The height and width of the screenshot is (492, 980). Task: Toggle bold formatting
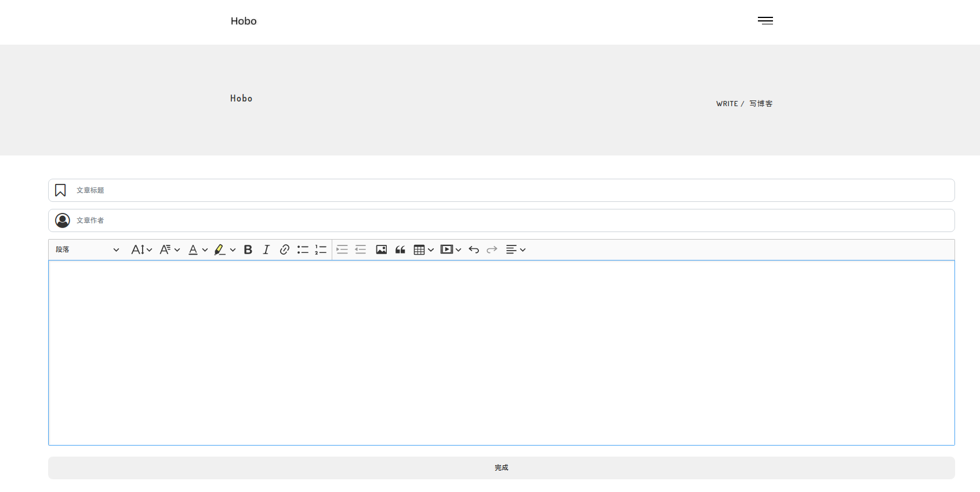[248, 249]
